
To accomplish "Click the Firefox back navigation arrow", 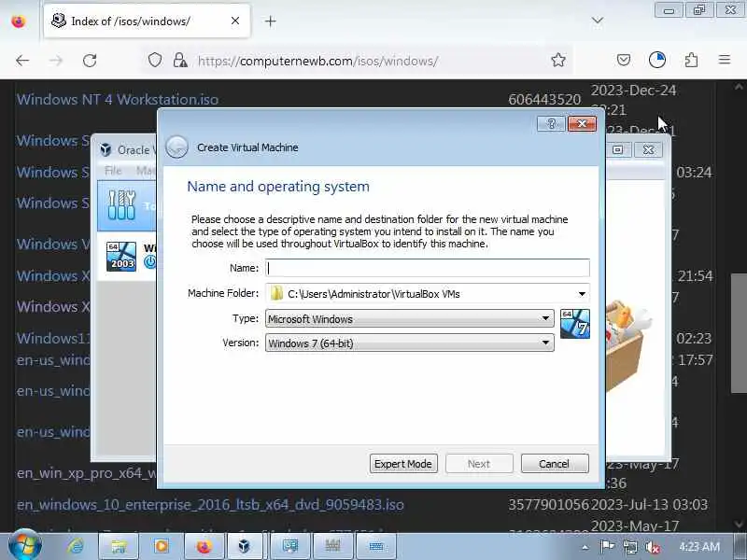I will pos(22,61).
